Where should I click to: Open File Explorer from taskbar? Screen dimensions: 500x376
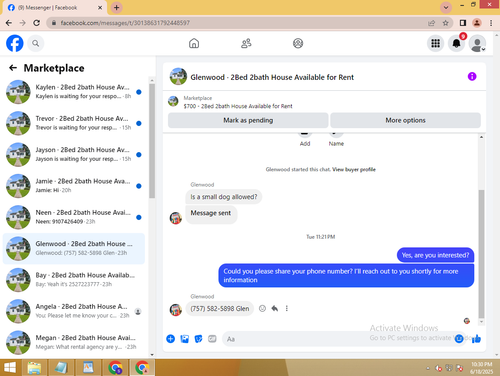pyautogui.click(x=34, y=368)
